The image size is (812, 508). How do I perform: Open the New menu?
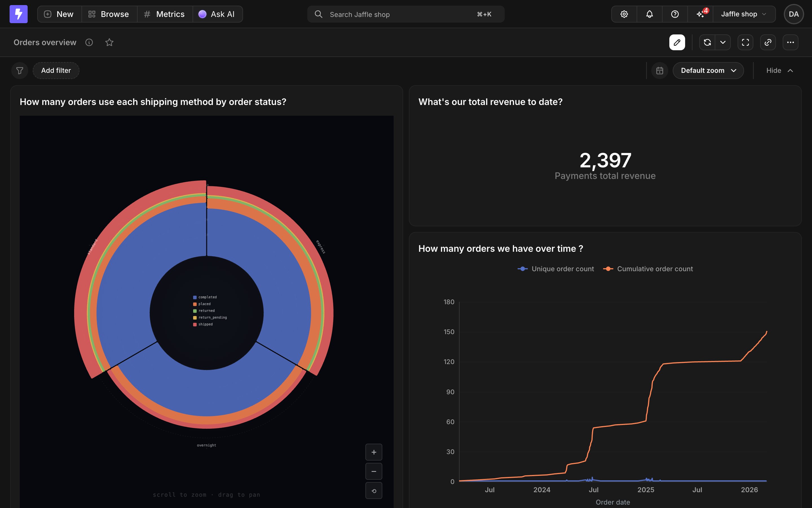(x=59, y=14)
